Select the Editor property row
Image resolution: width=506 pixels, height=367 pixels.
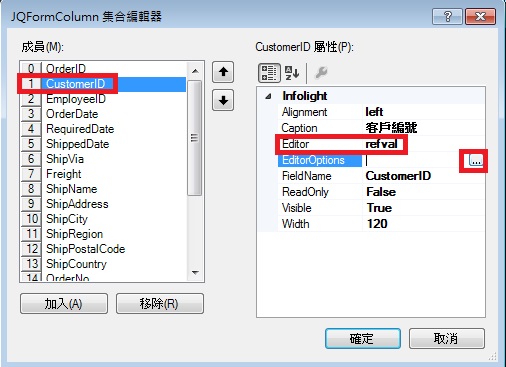[381, 144]
